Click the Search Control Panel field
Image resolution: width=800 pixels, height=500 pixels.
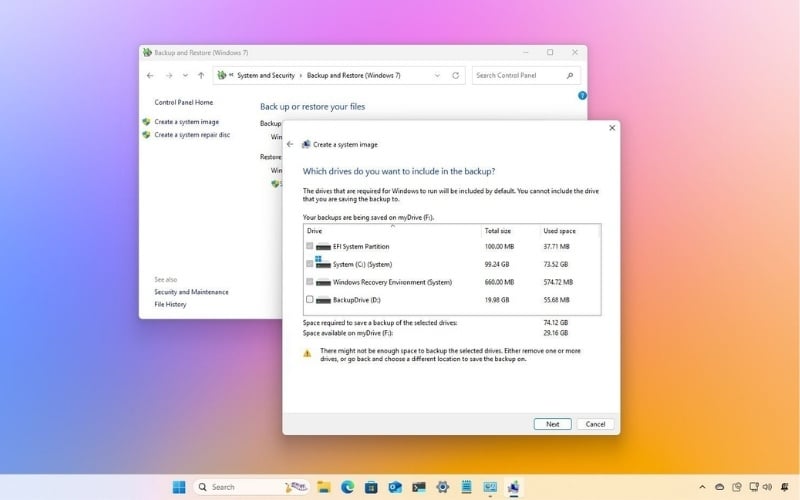click(x=526, y=76)
